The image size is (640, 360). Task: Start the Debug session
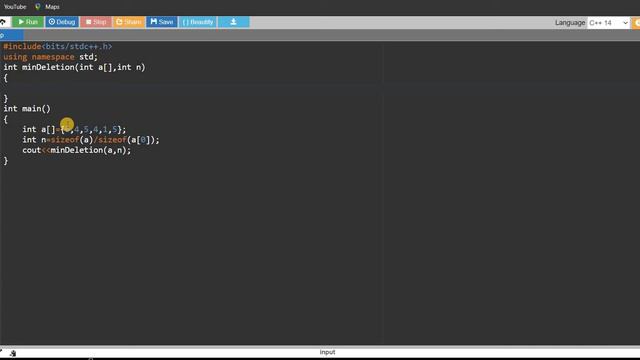[x=62, y=22]
